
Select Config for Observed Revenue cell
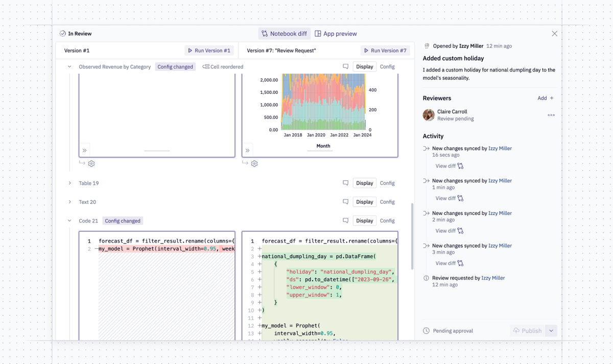[x=387, y=67]
